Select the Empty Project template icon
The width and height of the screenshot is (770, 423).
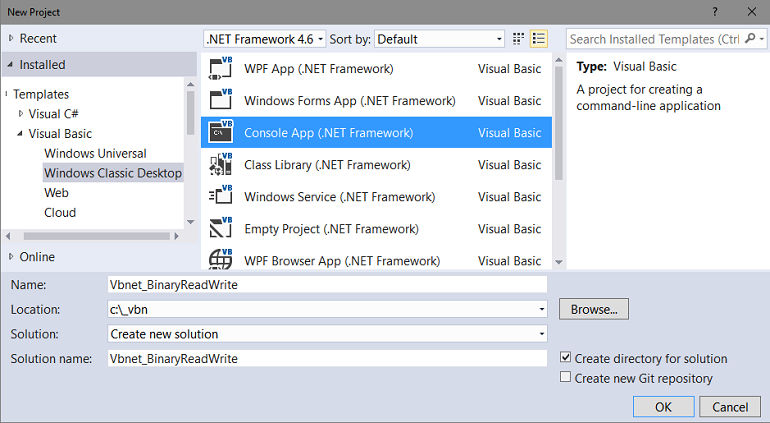pos(220,228)
